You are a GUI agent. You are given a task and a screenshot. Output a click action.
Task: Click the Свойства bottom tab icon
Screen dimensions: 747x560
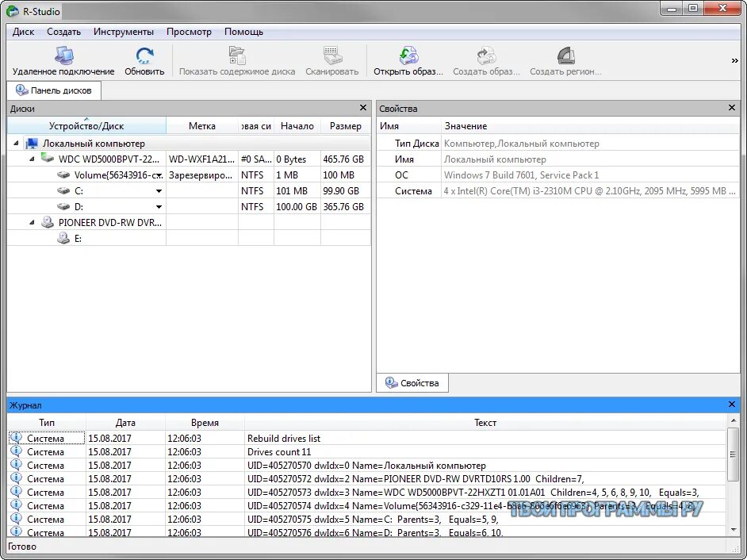point(392,382)
